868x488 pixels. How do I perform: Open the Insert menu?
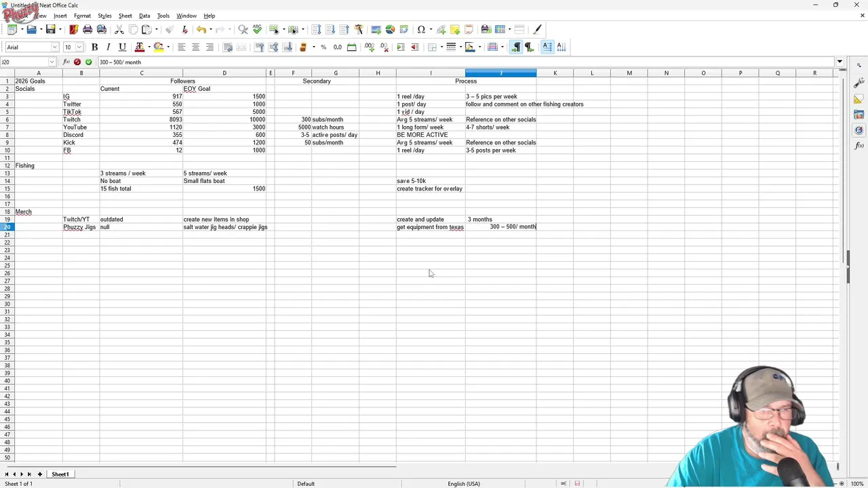point(60,16)
